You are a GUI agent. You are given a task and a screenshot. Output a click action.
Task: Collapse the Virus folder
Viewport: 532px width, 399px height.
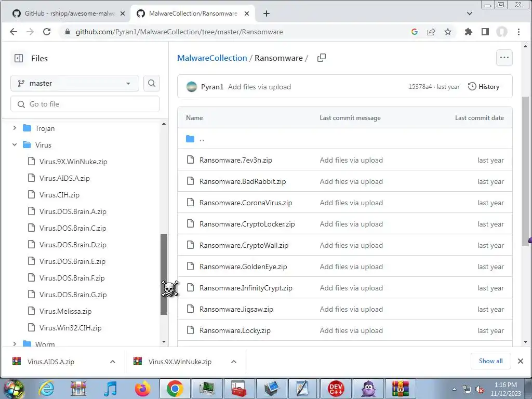pos(15,145)
